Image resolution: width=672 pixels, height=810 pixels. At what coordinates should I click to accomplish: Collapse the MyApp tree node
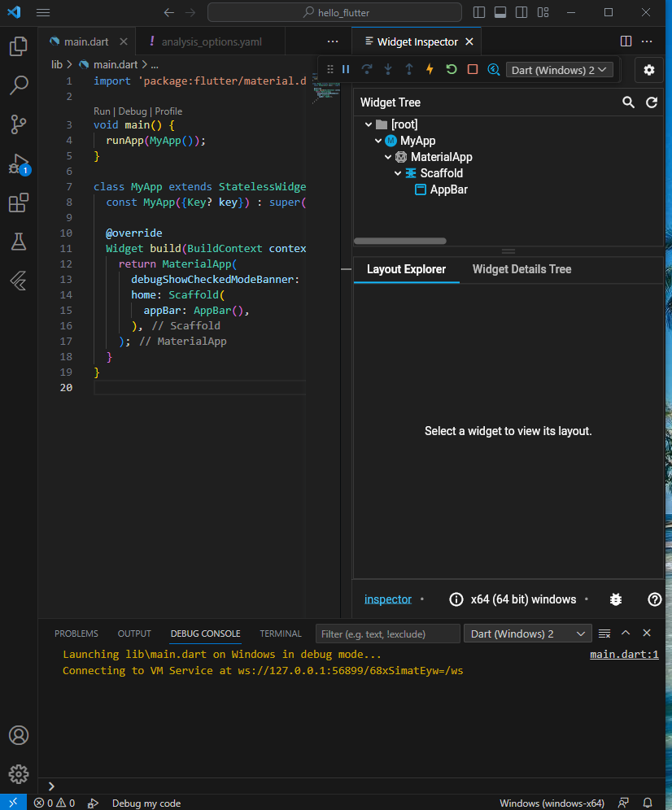(x=378, y=141)
